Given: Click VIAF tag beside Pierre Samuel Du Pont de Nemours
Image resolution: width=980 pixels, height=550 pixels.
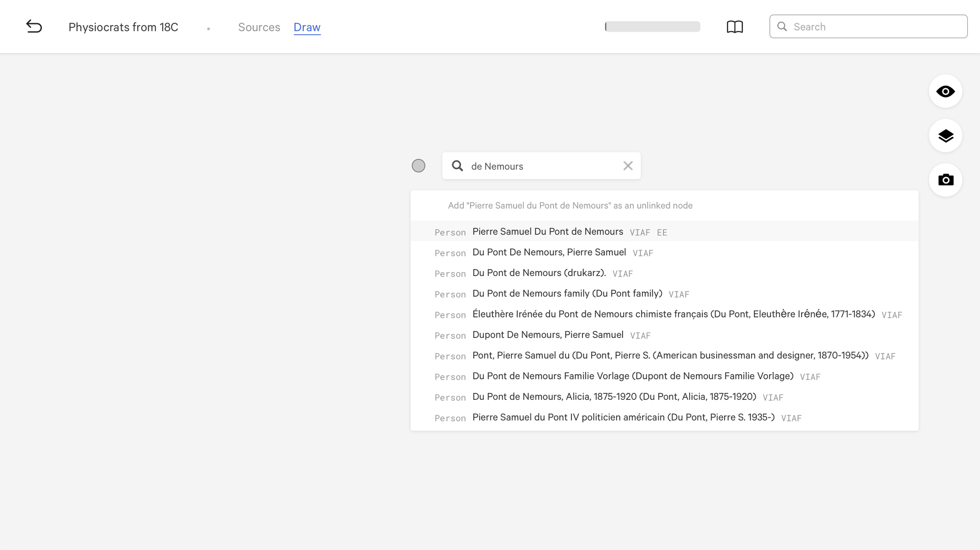Looking at the screenshot, I should pos(640,232).
